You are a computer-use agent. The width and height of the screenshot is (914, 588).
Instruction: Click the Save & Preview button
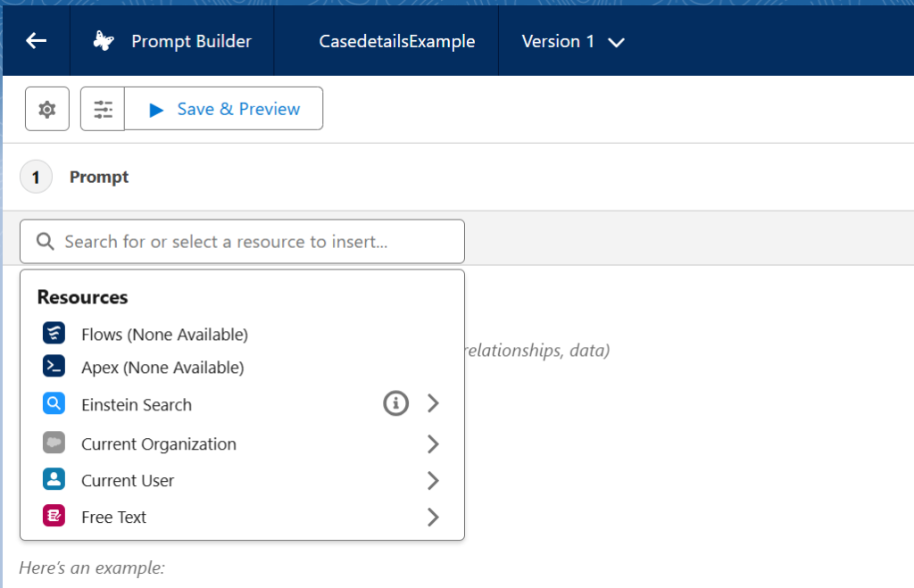(224, 109)
